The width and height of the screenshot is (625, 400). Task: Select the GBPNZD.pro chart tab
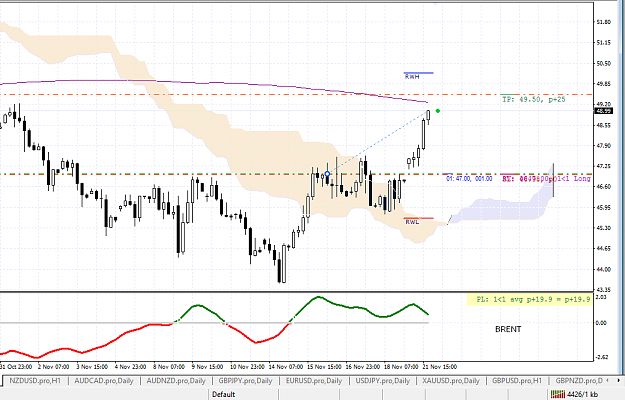[579, 380]
